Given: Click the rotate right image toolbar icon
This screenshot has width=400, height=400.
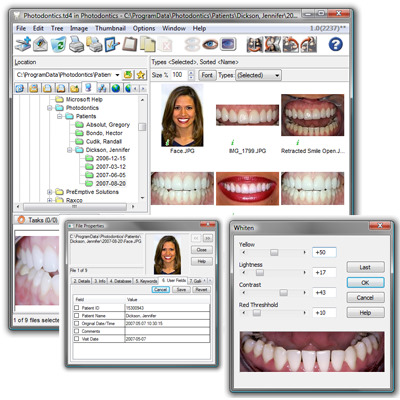Looking at the screenshot, I should pyautogui.click(x=309, y=45).
